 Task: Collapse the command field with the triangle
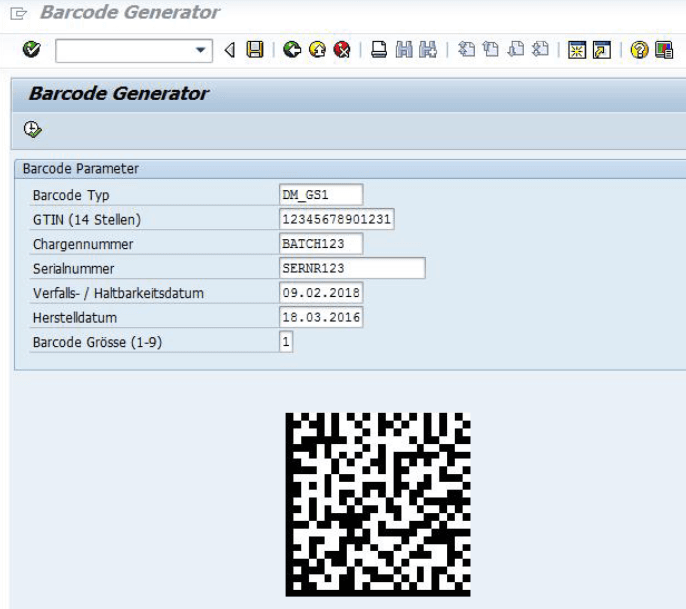pyautogui.click(x=230, y=50)
